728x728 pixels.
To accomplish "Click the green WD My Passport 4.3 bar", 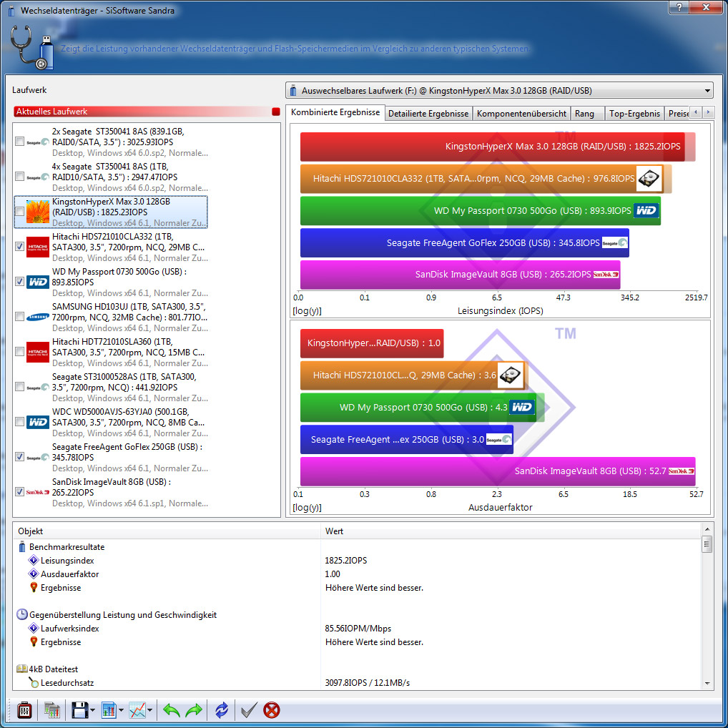I will pyautogui.click(x=418, y=408).
